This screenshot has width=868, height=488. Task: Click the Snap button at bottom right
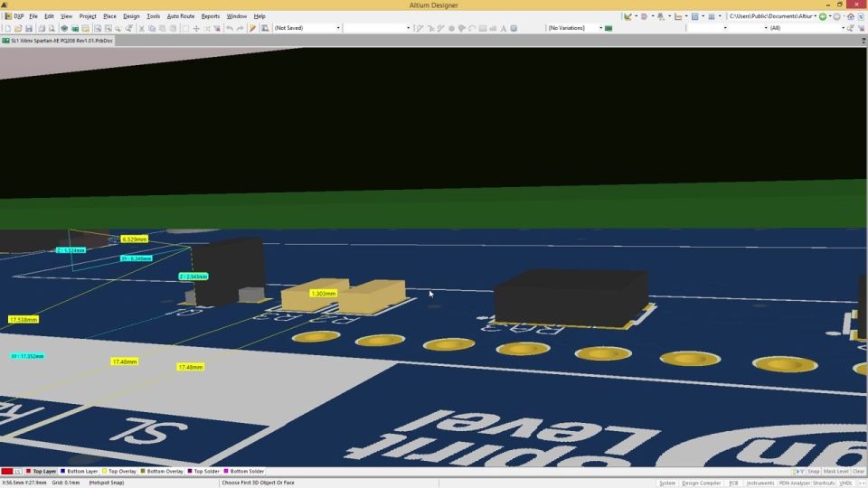click(813, 472)
